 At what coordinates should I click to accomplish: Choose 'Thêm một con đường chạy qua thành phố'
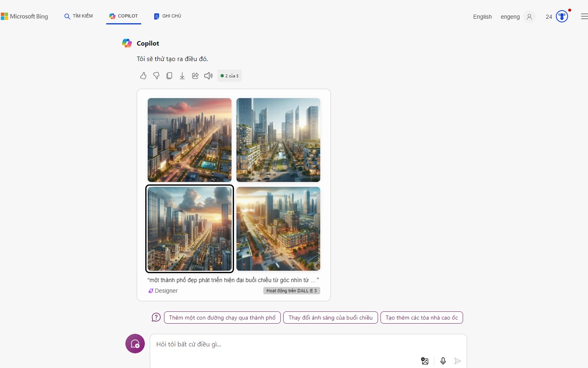tap(222, 318)
